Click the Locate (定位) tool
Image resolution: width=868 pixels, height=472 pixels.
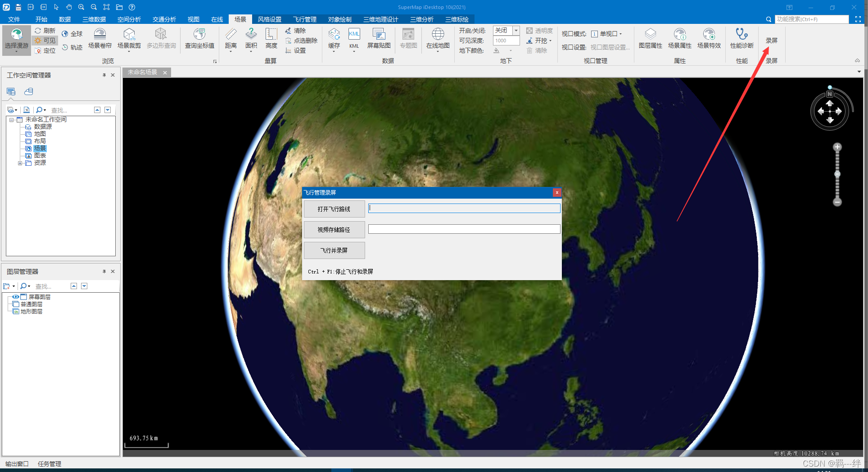(45, 50)
